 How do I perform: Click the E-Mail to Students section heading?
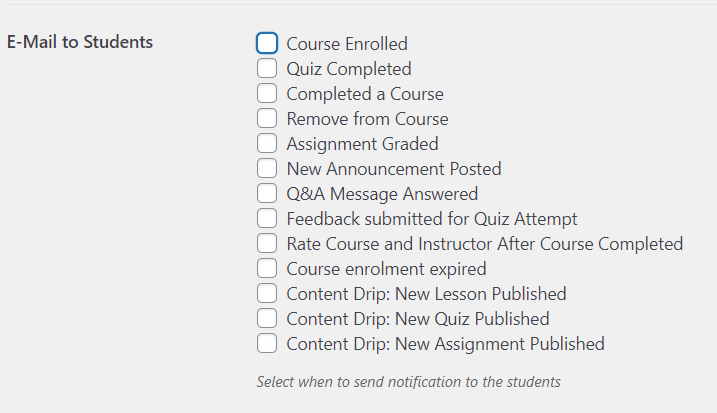pyautogui.click(x=80, y=42)
